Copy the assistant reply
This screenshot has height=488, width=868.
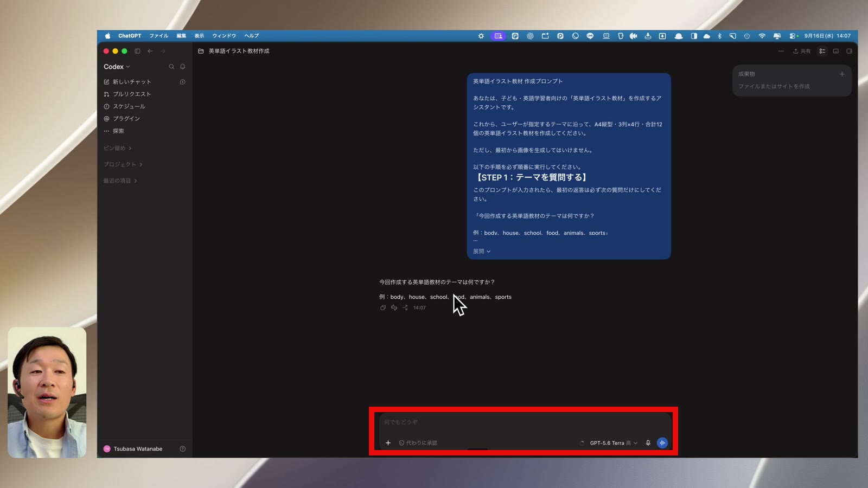coord(383,307)
